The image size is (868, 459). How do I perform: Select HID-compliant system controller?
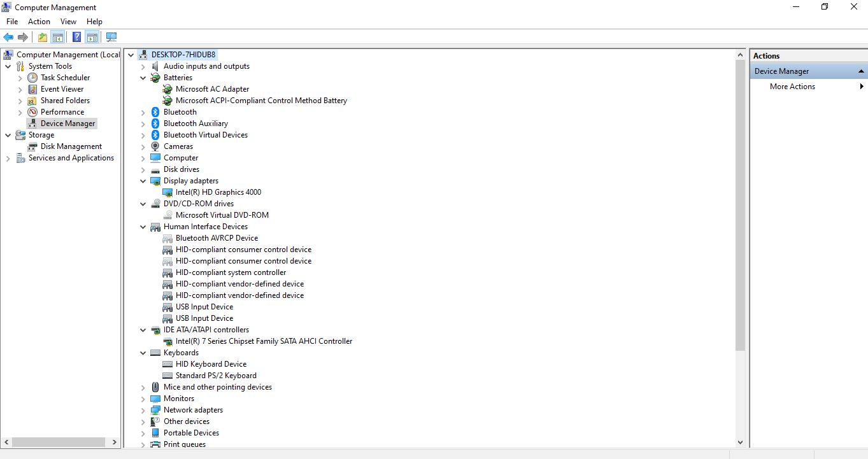(x=231, y=272)
